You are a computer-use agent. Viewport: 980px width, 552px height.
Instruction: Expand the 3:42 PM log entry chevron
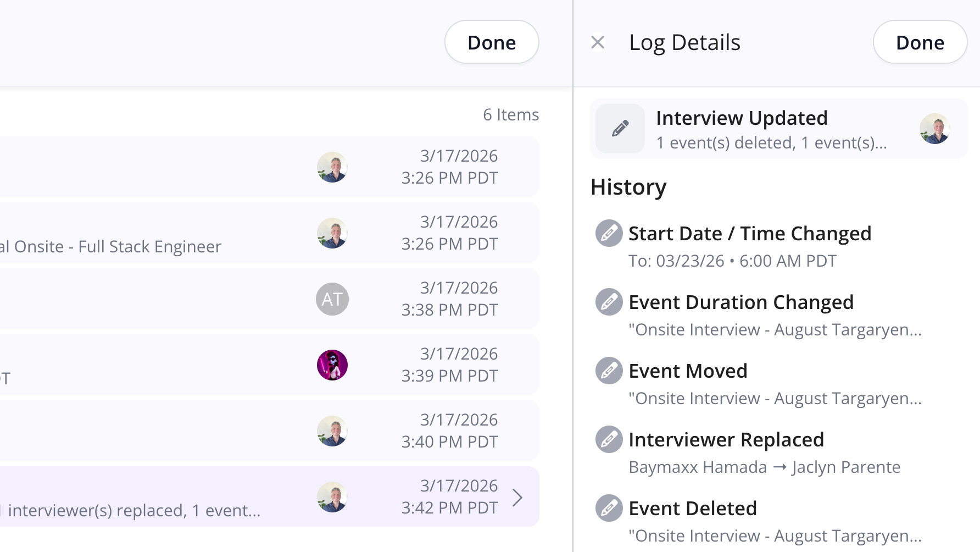(x=517, y=497)
